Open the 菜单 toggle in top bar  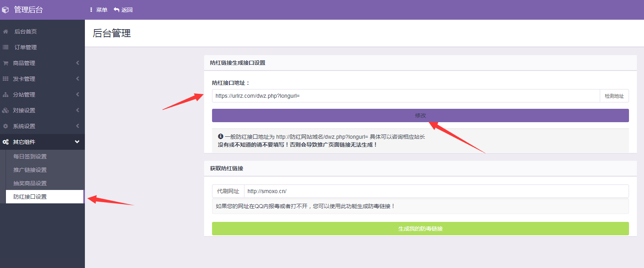(x=99, y=10)
